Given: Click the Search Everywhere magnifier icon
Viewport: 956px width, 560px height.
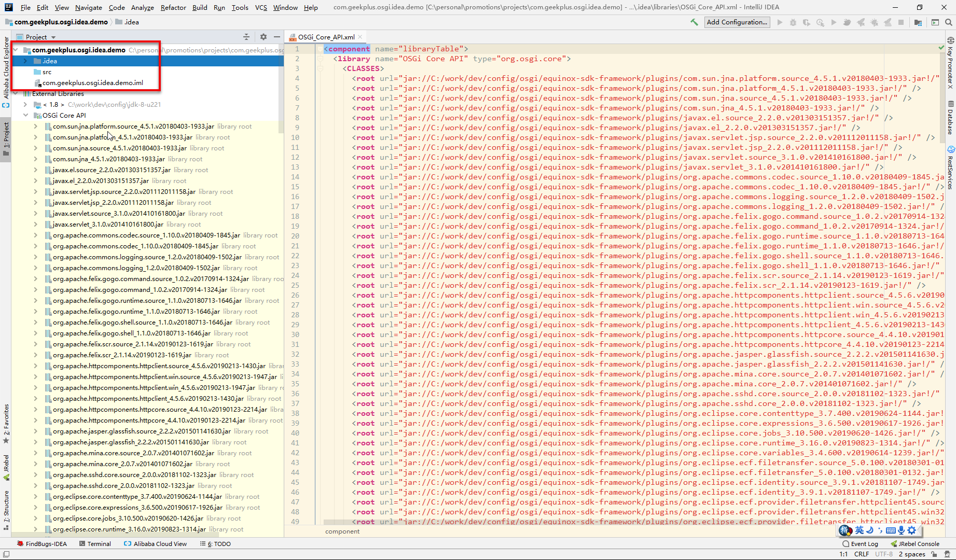Looking at the screenshot, I should (948, 22).
